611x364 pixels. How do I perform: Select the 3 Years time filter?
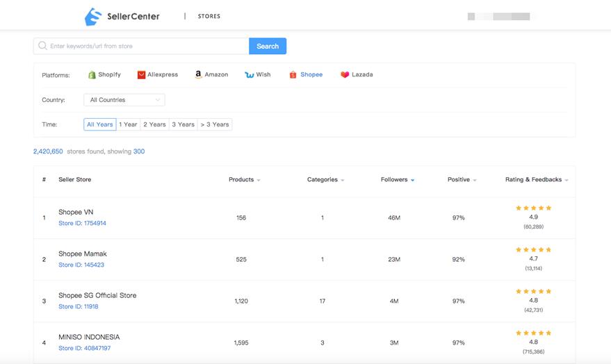tap(183, 124)
